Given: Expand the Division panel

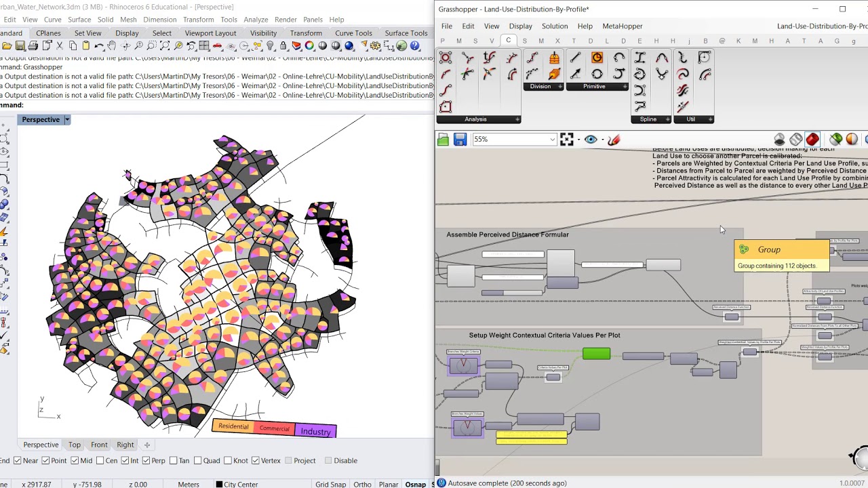Looking at the screenshot, I should click(560, 86).
